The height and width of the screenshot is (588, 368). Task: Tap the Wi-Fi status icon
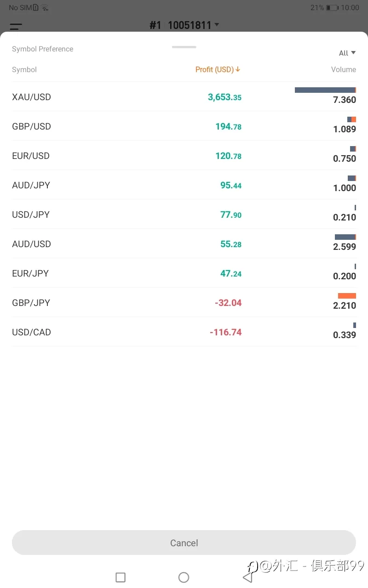[x=45, y=8]
